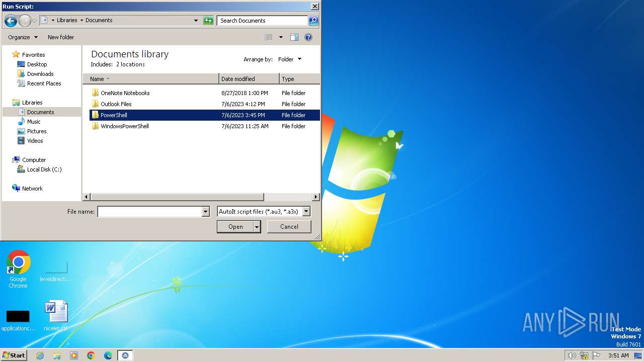Select the applicationc... desktop icon
Screen dimensions: 644x362
[18, 320]
